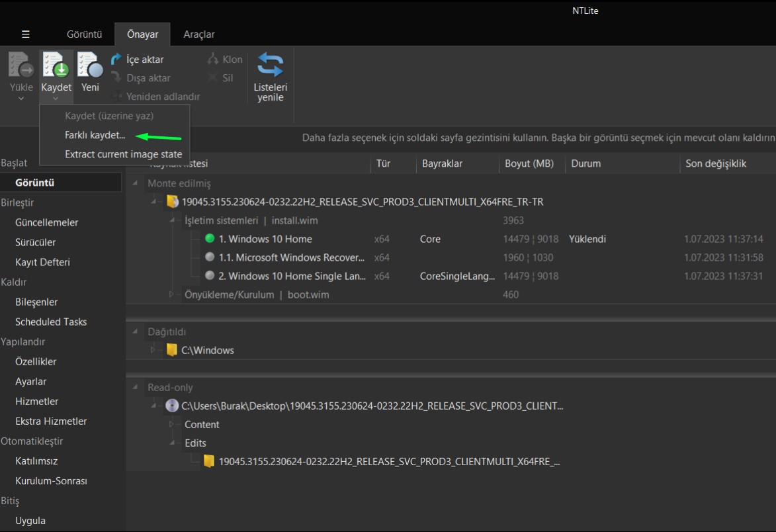Click gray dot of Windows 10 Home Single Language
This screenshot has width=776, height=532.
(210, 276)
